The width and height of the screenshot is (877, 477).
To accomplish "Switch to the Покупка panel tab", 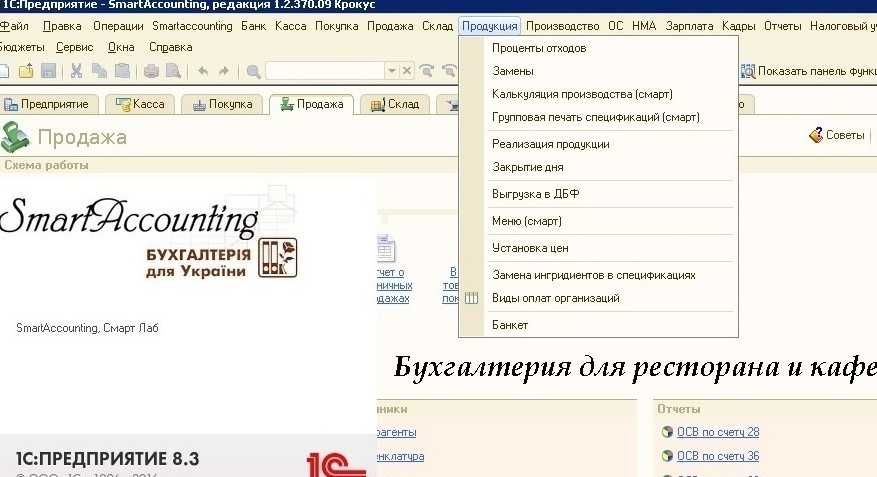I will coord(222,104).
